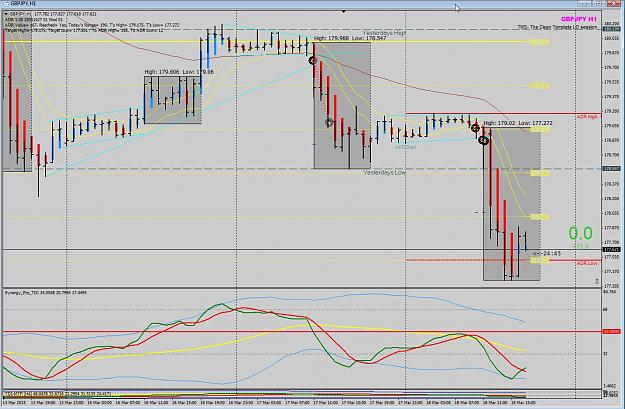Click the 'Yesterdays Low' line label
This screenshot has width=625, height=409.
click(x=384, y=173)
